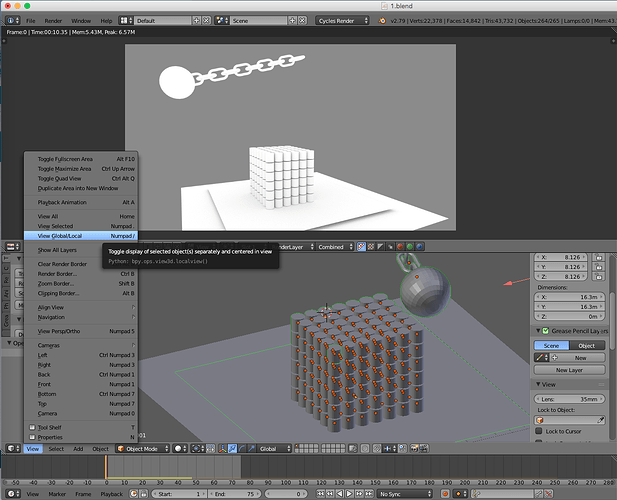Screen dimensions: 617x500
Task: Open the Global orientation dropdown
Action: [x=274, y=448]
